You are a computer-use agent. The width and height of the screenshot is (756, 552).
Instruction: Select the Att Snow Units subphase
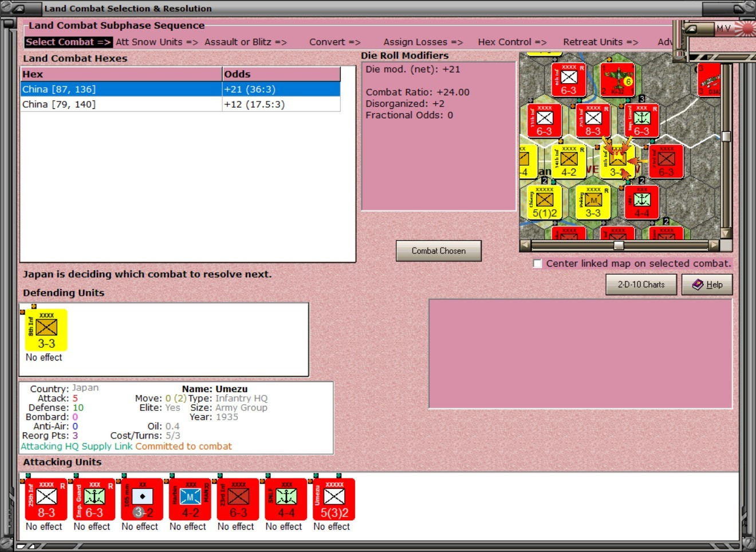(156, 42)
